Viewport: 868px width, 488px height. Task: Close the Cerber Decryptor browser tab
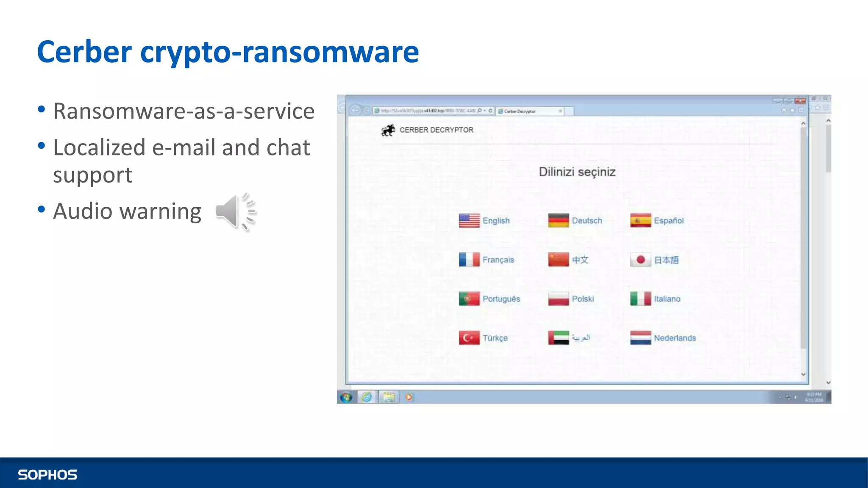tap(560, 111)
